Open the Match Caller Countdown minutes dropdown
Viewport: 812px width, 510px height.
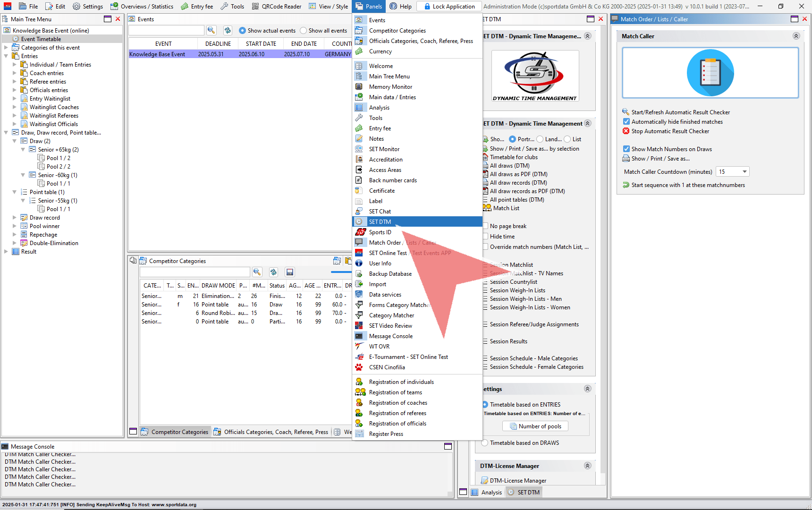coord(744,172)
